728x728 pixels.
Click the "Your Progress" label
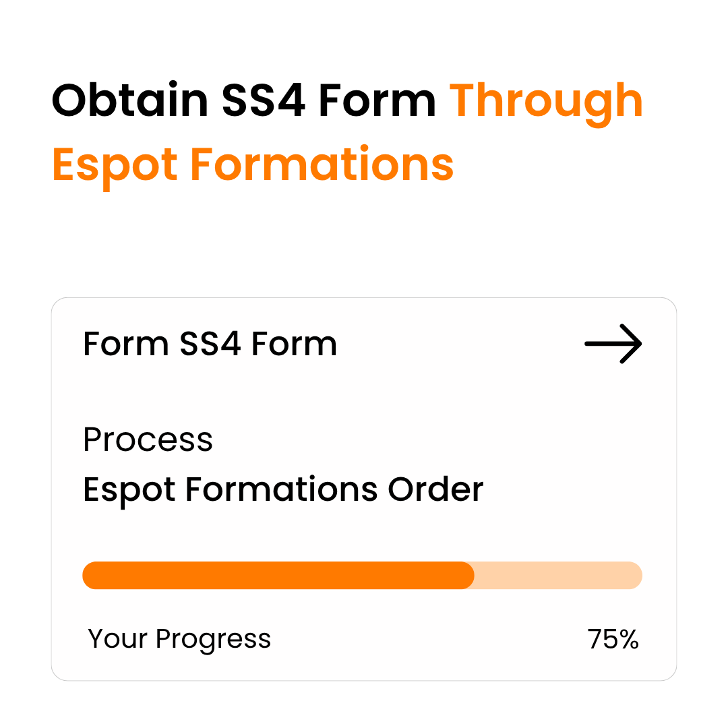pyautogui.click(x=179, y=639)
